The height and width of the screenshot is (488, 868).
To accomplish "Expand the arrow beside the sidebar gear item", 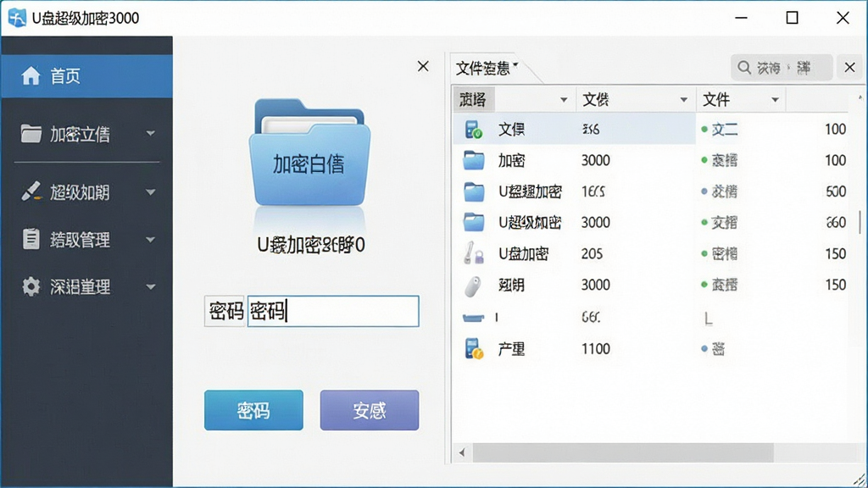I will [x=151, y=286].
